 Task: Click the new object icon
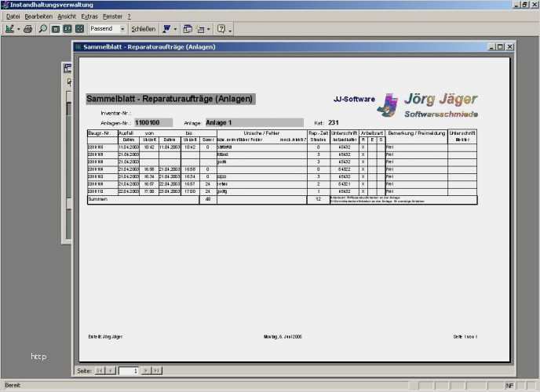201,29
